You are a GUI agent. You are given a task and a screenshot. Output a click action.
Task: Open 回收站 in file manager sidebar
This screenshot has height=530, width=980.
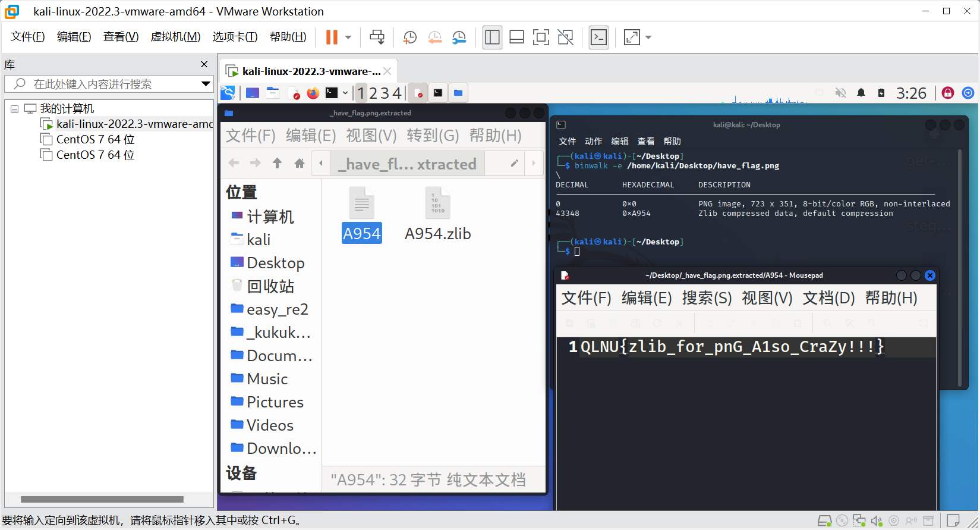263,286
